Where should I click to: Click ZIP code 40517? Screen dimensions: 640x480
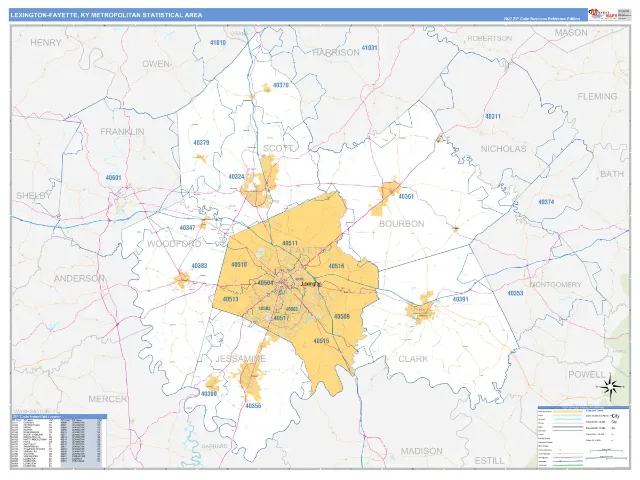tap(281, 318)
